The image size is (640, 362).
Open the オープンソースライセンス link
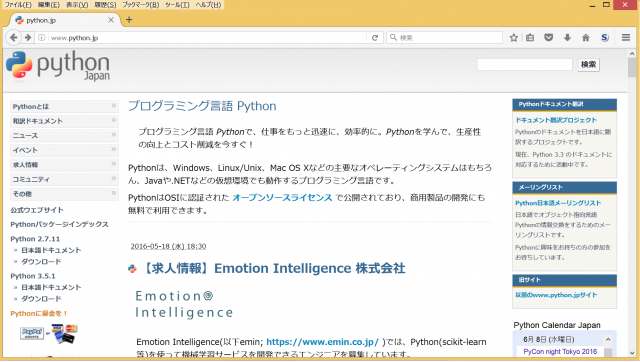pyautogui.click(x=282, y=198)
